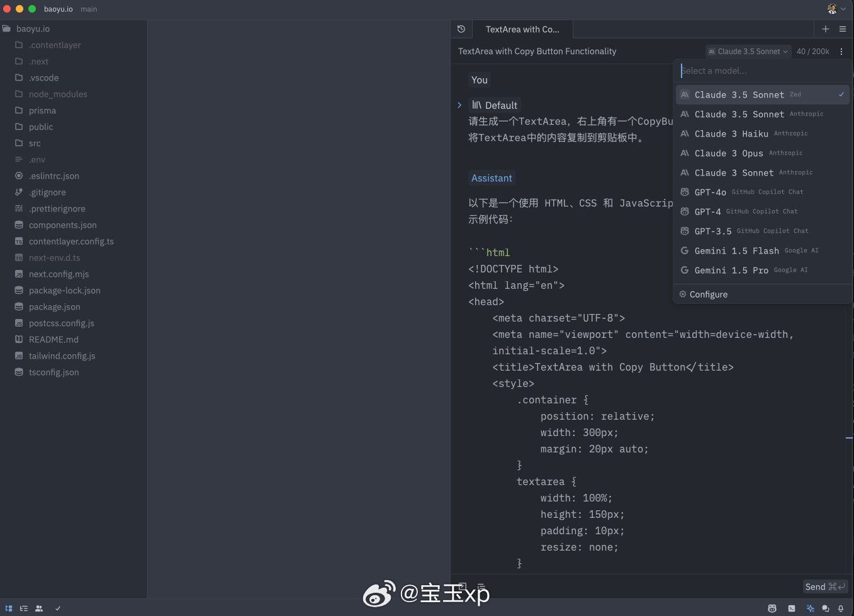Open the three-dot options beside token count
Viewport: 854px width, 616px height.
pos(841,52)
